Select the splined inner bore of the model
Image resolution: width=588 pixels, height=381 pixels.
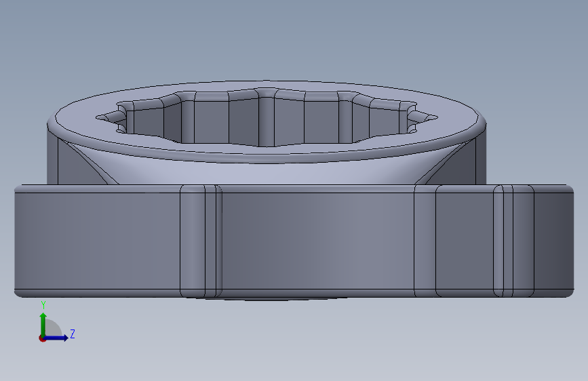[267, 117]
